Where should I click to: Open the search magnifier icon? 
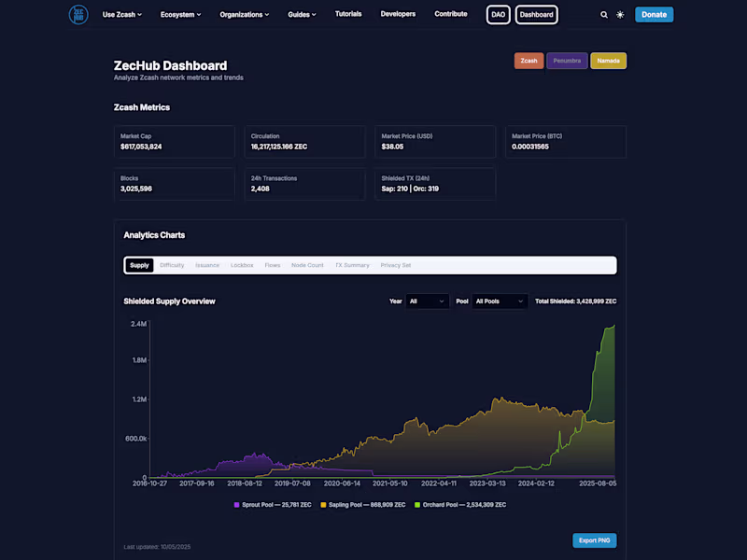click(x=603, y=15)
